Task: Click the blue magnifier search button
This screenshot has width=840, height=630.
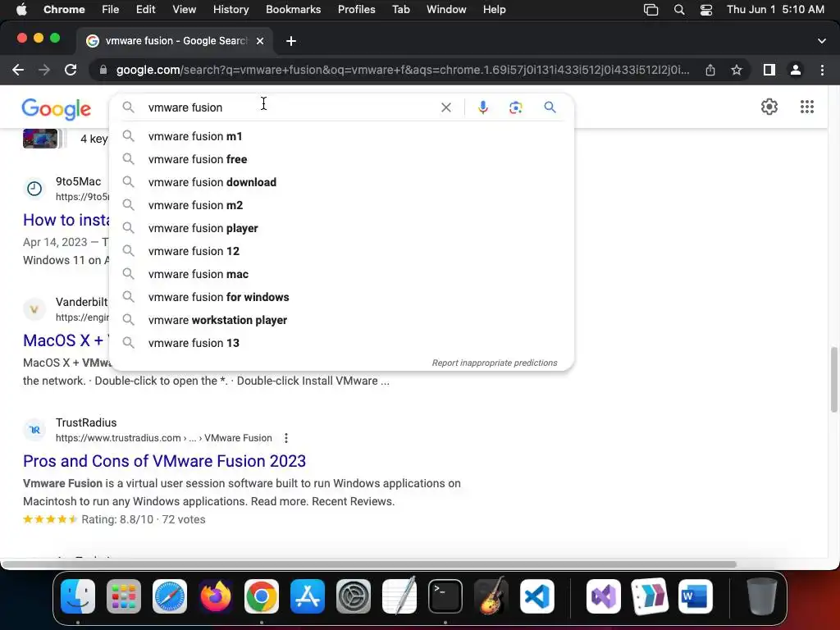Action: [x=550, y=107]
